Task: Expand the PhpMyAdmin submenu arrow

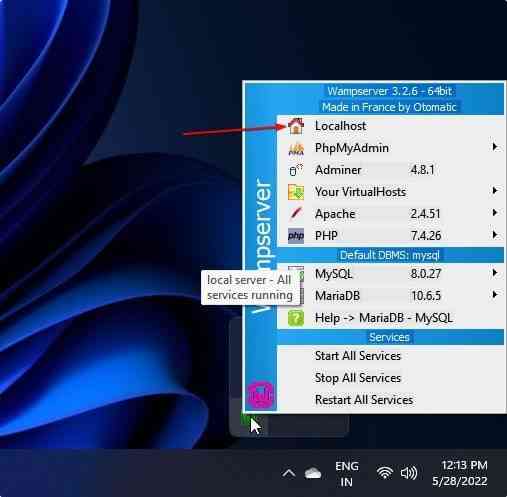Action: click(495, 147)
